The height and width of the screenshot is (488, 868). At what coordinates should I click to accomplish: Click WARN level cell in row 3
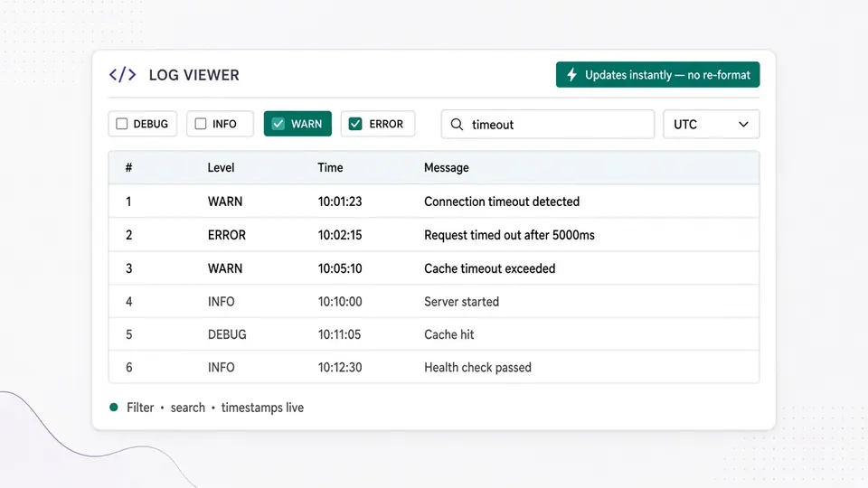(225, 268)
